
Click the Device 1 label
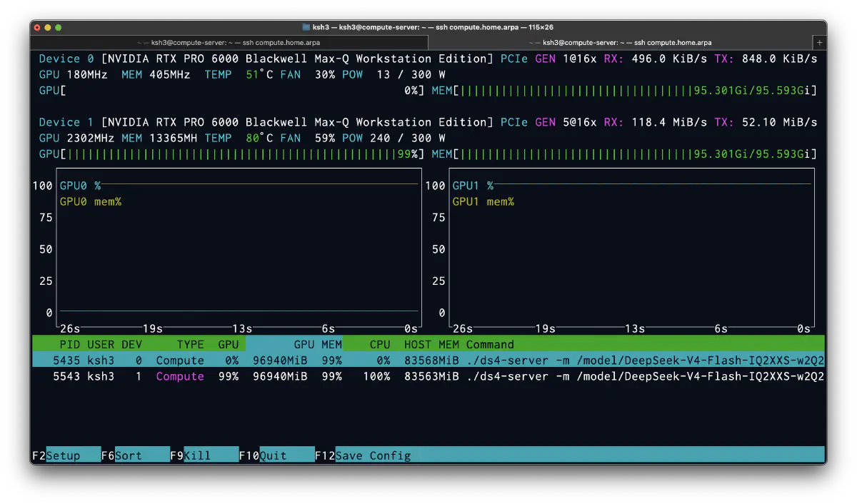[66, 122]
